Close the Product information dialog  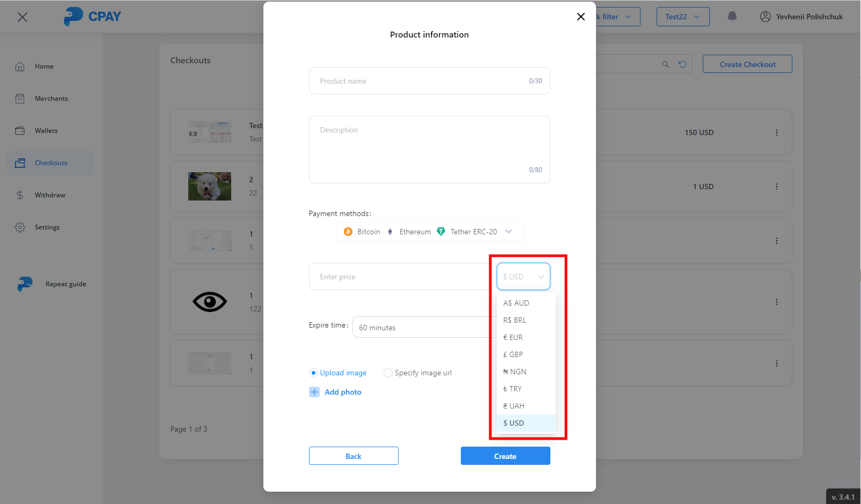pyautogui.click(x=580, y=17)
